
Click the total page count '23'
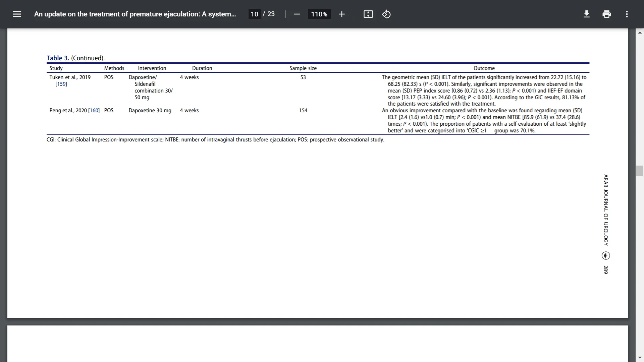pyautogui.click(x=271, y=14)
